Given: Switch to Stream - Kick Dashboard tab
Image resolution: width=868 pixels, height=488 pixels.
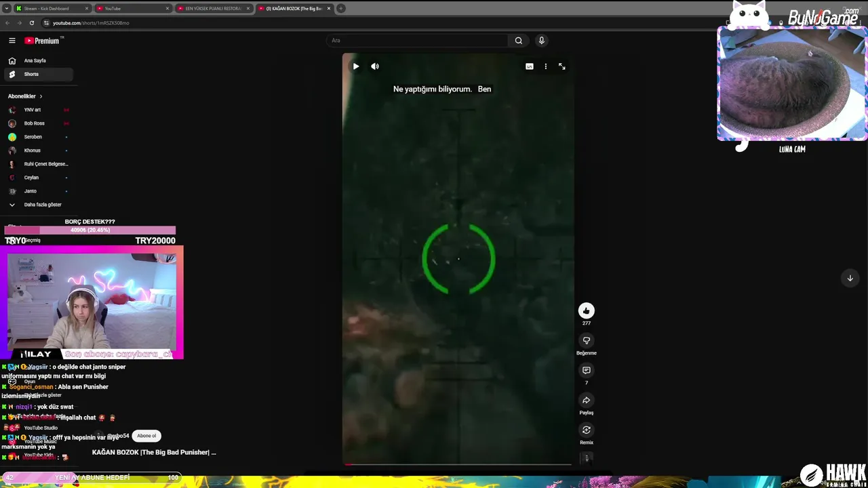Looking at the screenshot, I should (52, 8).
